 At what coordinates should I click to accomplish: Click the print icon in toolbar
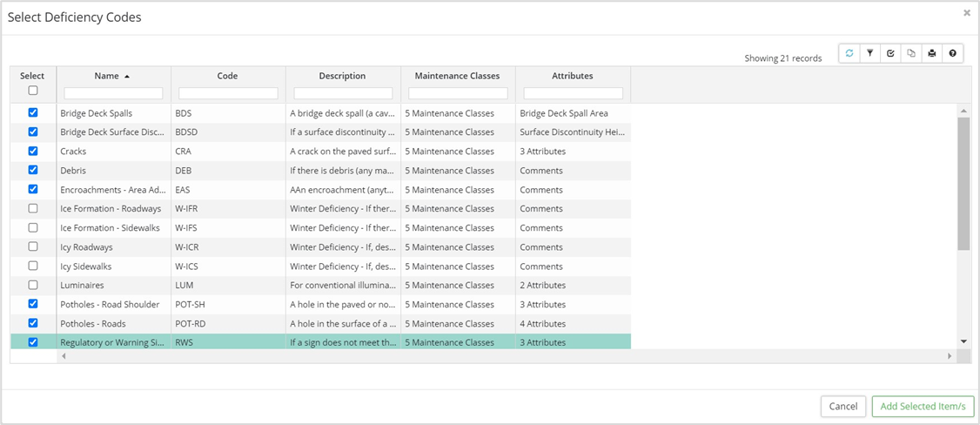(x=931, y=54)
